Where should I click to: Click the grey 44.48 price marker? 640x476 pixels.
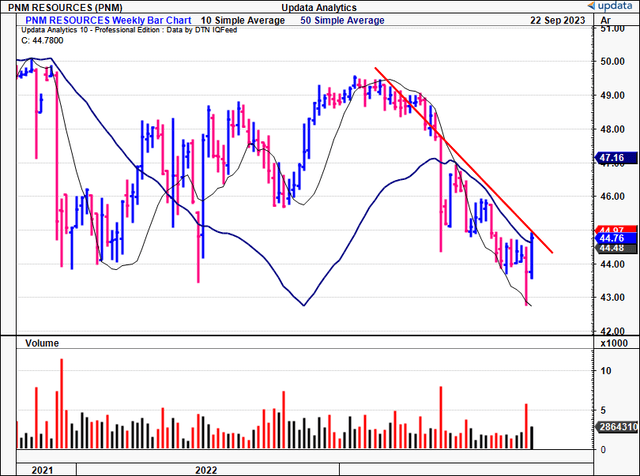[x=616, y=248]
